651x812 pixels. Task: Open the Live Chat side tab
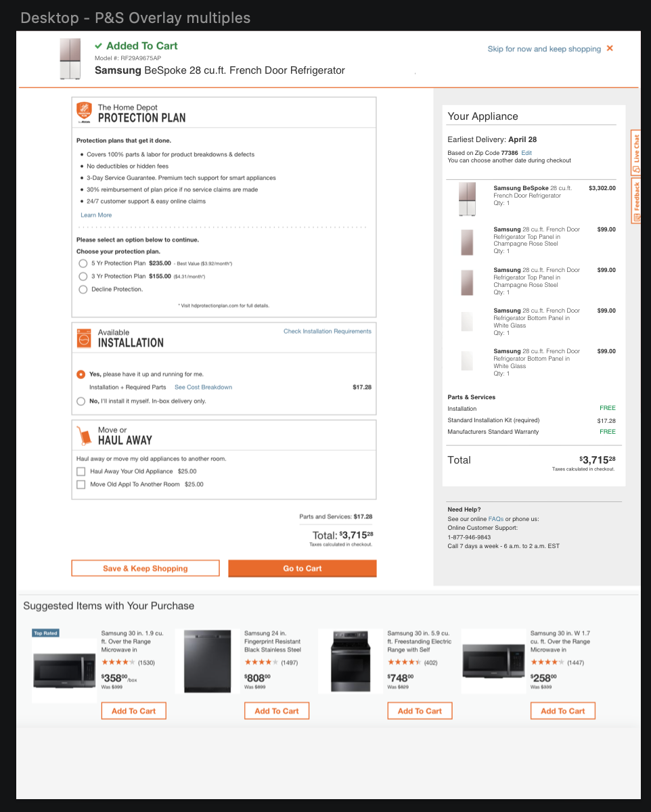[636, 152]
